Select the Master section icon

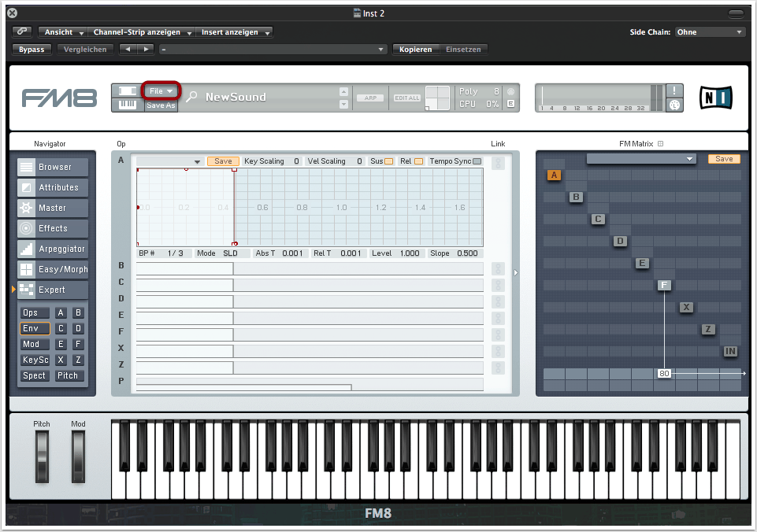[x=26, y=208]
